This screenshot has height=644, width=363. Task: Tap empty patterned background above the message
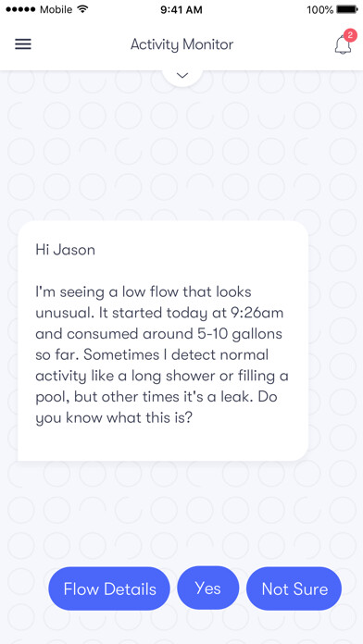(181, 156)
